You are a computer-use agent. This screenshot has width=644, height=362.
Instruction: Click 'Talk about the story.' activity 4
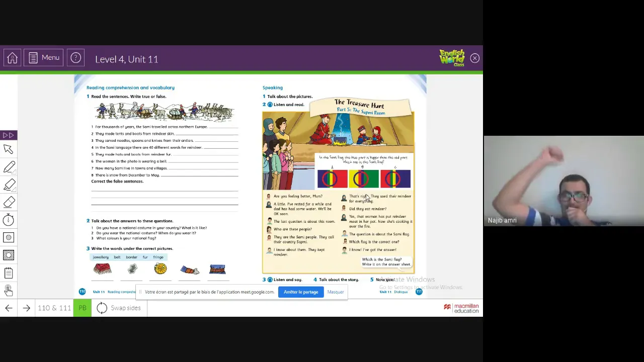[339, 280]
